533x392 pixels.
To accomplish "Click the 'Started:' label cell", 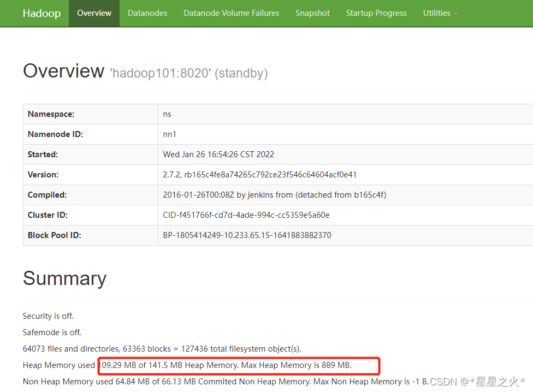I will tap(91, 155).
